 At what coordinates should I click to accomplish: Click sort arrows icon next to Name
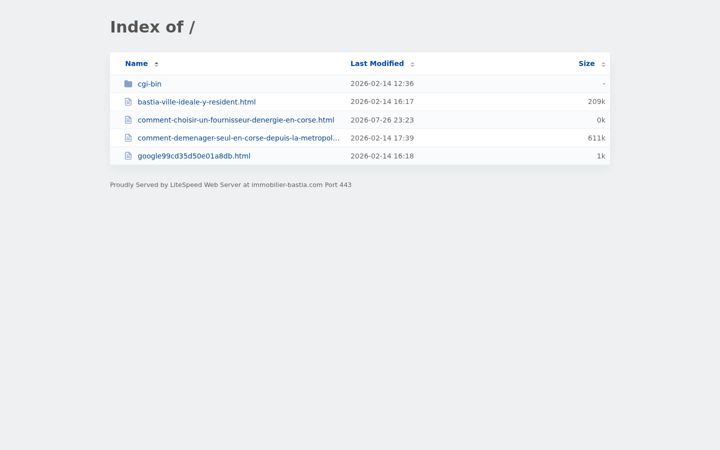(x=156, y=64)
